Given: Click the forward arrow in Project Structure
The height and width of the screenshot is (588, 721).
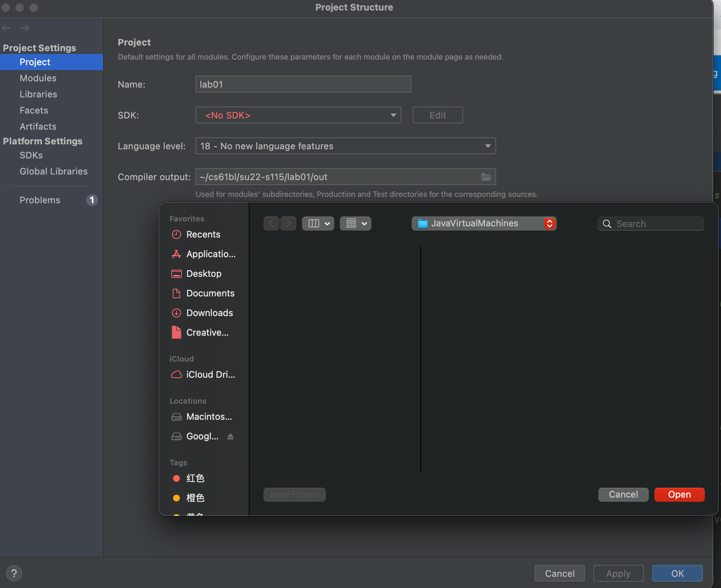Looking at the screenshot, I should (x=25, y=28).
